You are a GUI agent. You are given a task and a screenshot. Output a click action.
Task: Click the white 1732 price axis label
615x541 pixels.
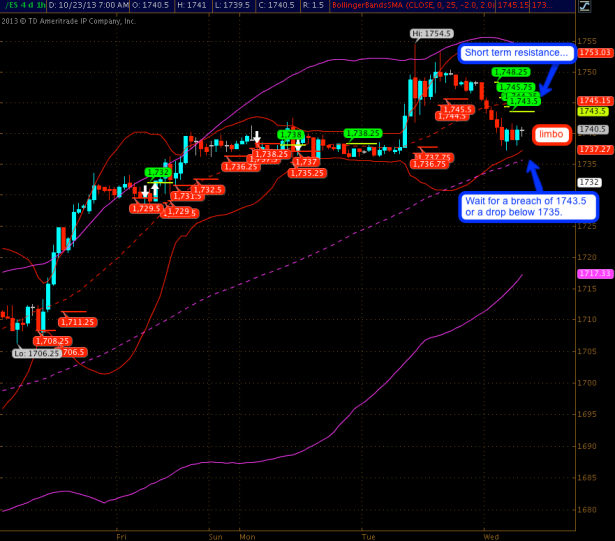click(x=589, y=182)
